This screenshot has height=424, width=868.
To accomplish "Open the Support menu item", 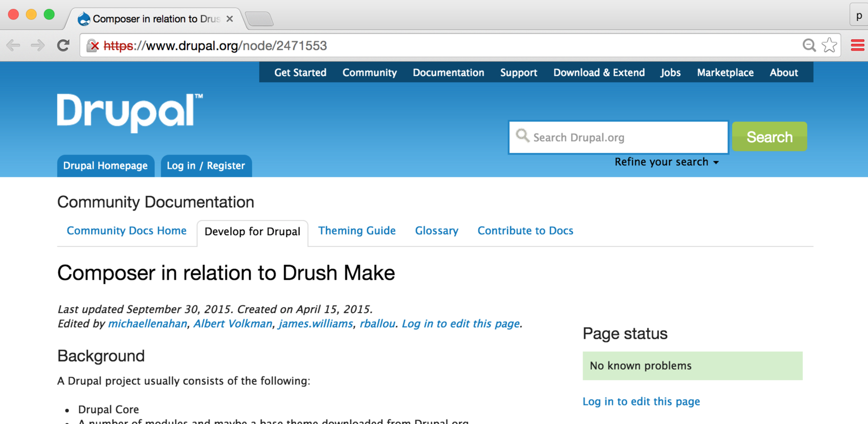I will (x=519, y=73).
